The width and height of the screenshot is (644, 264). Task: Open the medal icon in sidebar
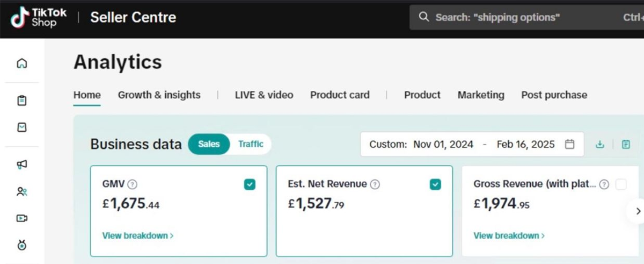22,245
